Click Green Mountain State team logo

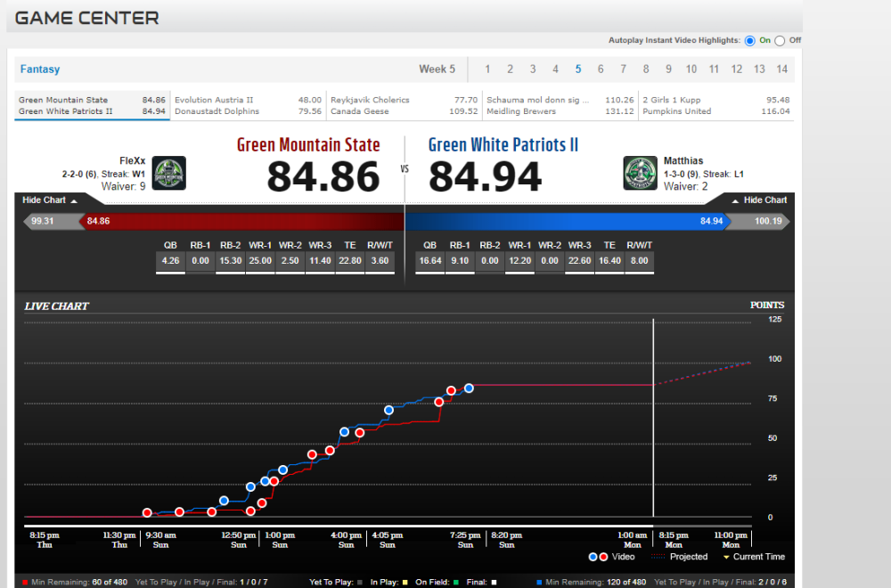(x=169, y=173)
